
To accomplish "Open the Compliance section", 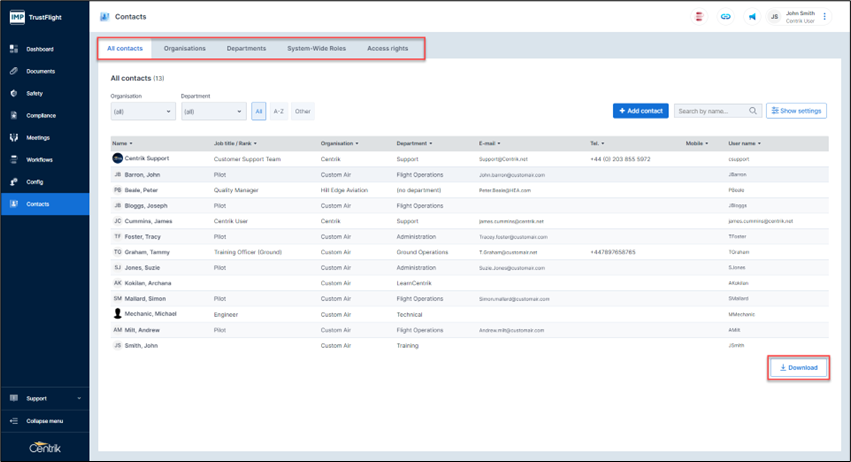I will tap(41, 115).
